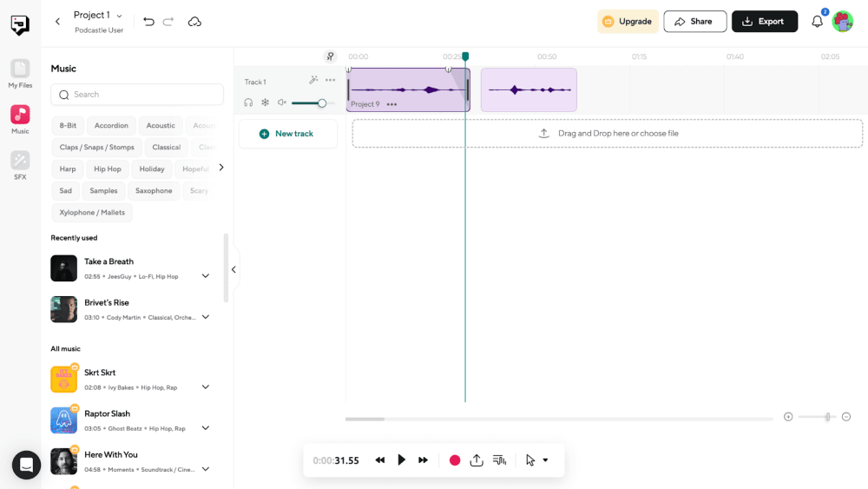The image size is (868, 489).
Task: Select the second audio clip on Track 1
Action: (529, 89)
